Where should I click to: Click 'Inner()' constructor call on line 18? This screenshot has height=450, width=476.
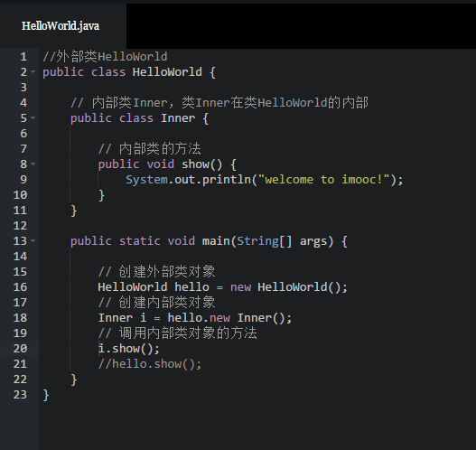[261, 318]
